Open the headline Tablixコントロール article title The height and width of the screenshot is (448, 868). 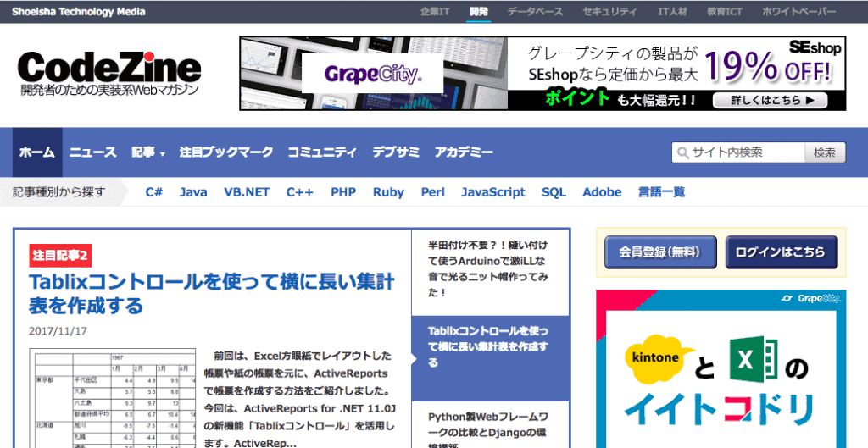(211, 293)
